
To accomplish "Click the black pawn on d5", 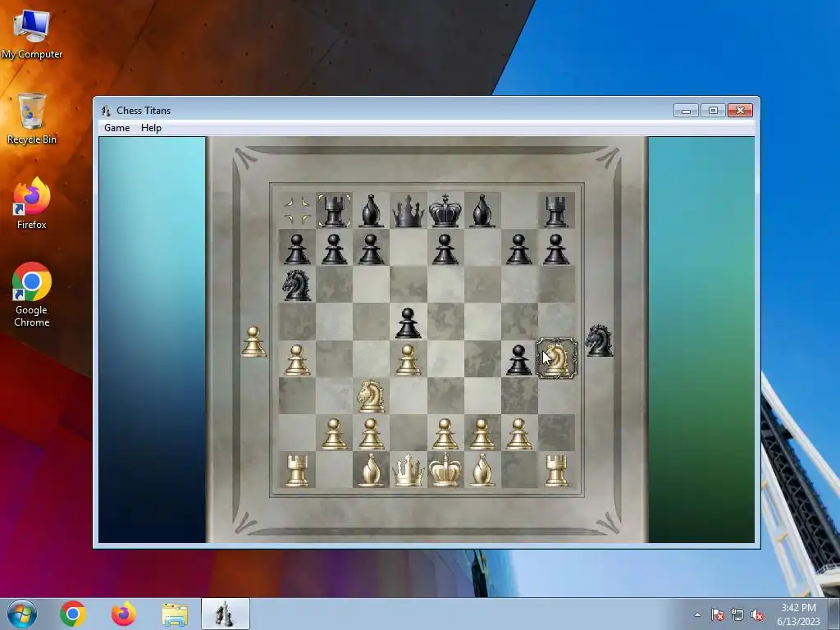I will (409, 322).
